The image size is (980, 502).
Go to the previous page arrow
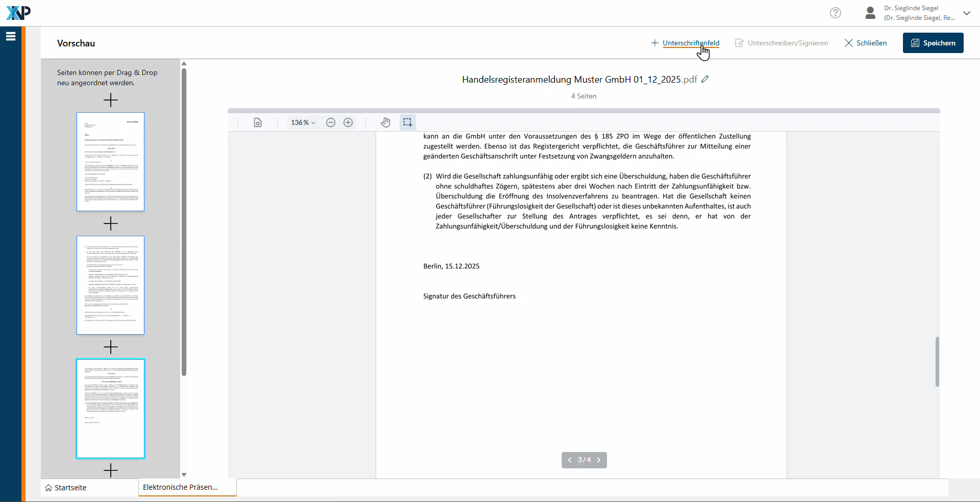[x=570, y=460]
